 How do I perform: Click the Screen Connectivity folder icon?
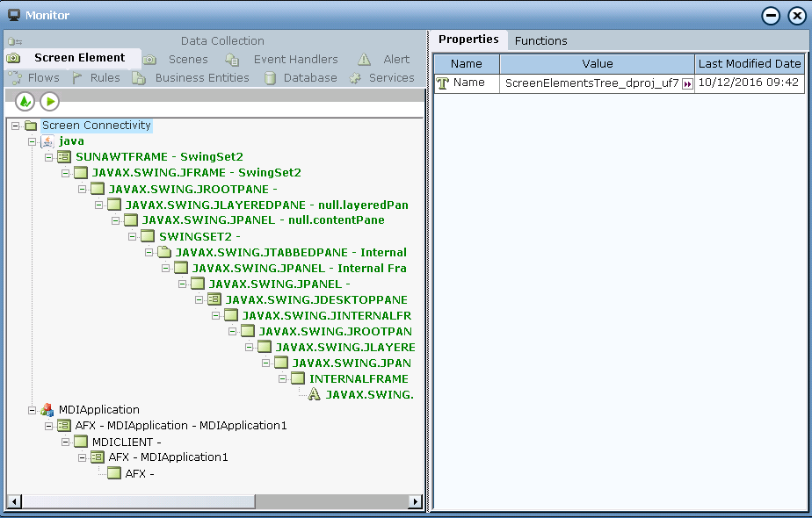coord(31,126)
